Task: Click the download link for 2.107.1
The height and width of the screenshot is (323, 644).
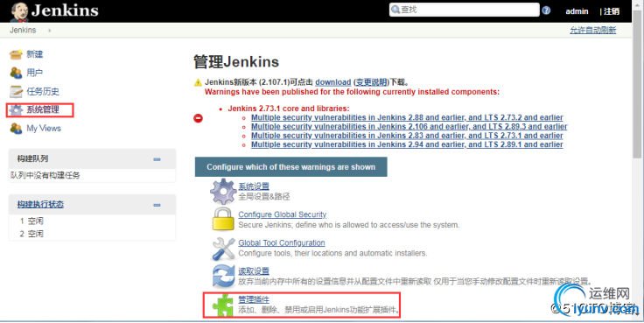Action: coord(333,82)
